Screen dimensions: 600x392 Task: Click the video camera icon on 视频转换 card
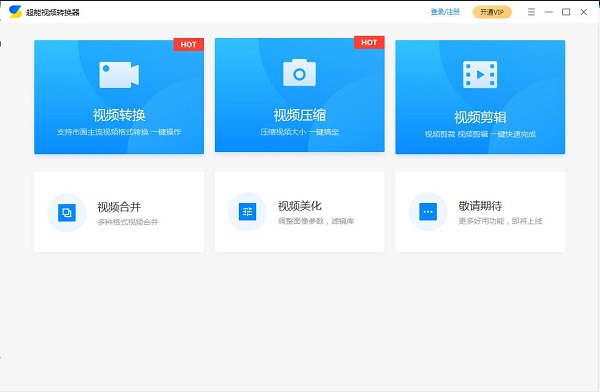tap(119, 75)
